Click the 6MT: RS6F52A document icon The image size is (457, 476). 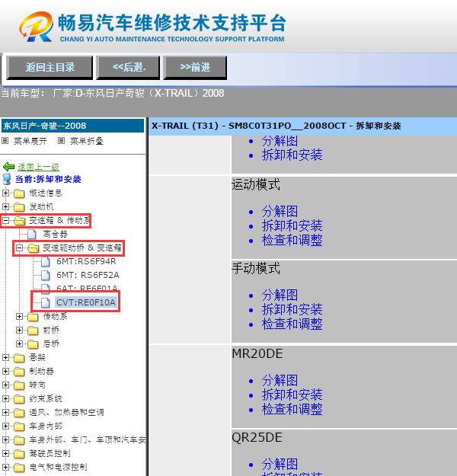[46, 276]
